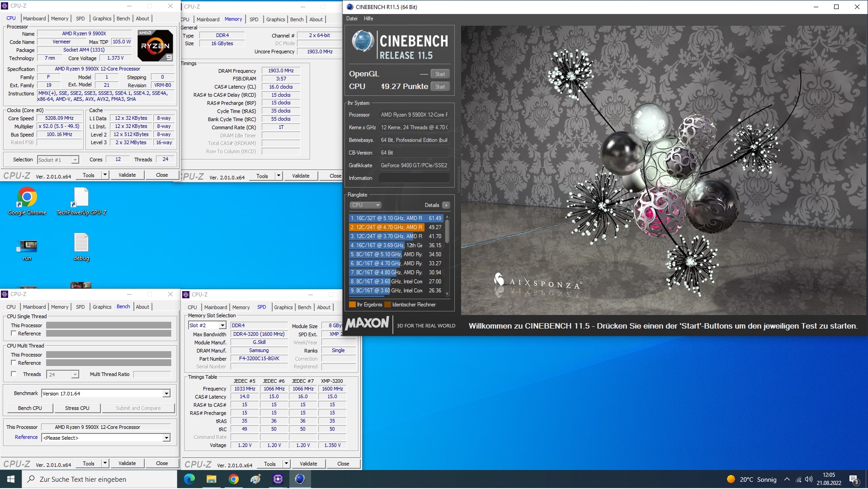Screen dimensions: 868x489
Task: Select ranking row '16C/32T @ 5.10 GHz' 61.49
Action: [x=396, y=218]
